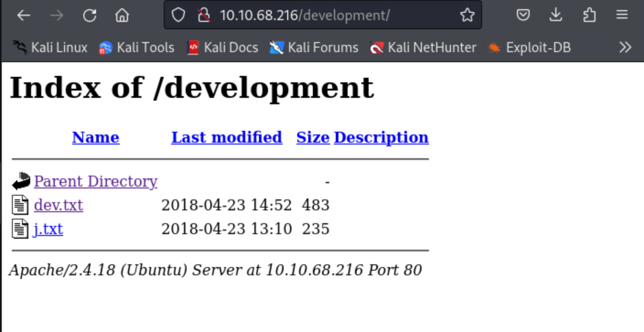Open the Kali Linux bookmark
Image resolution: width=644 pixels, height=332 pixels.
tap(50, 47)
